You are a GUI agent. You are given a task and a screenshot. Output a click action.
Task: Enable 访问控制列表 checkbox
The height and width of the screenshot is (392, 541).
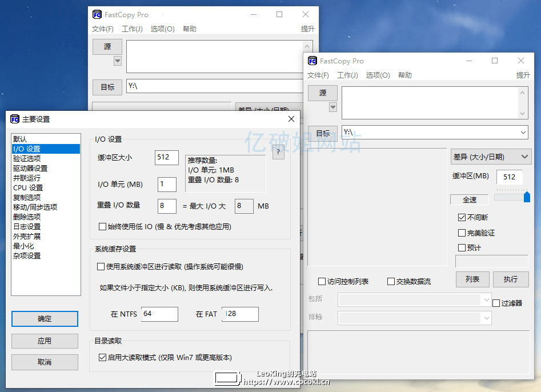click(322, 282)
